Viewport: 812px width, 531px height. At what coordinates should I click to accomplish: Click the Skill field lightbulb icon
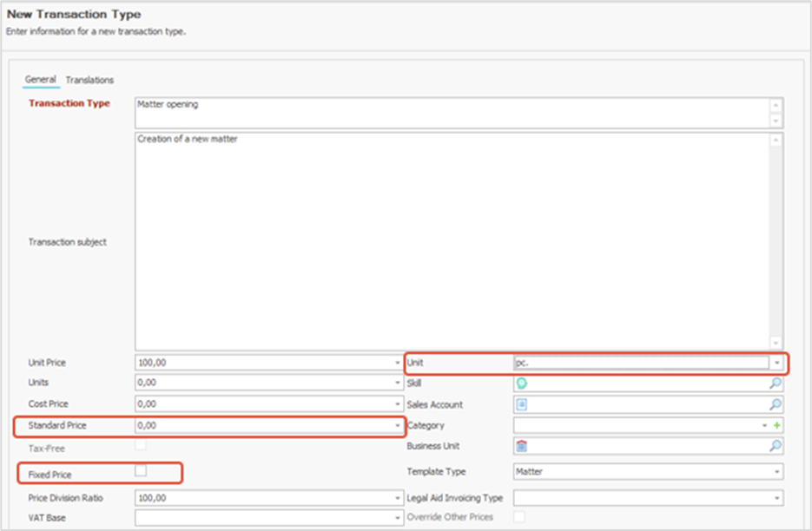click(x=523, y=383)
